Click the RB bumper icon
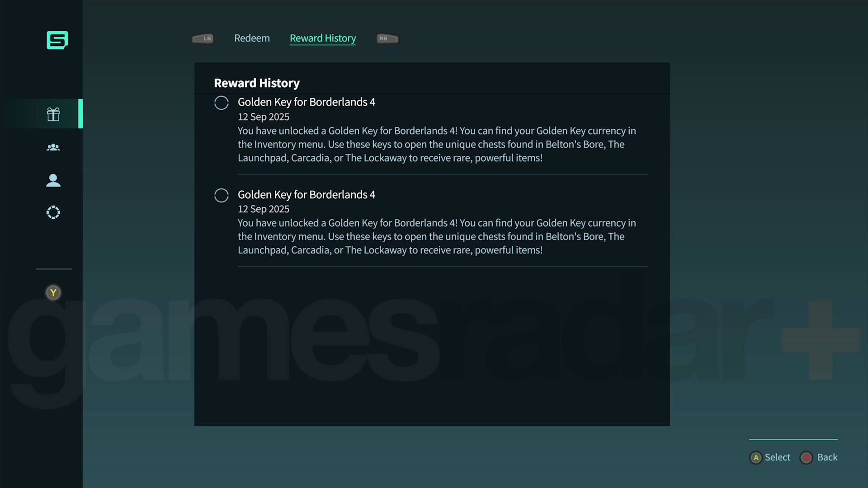Viewport: 868px width, 488px height. click(x=387, y=38)
